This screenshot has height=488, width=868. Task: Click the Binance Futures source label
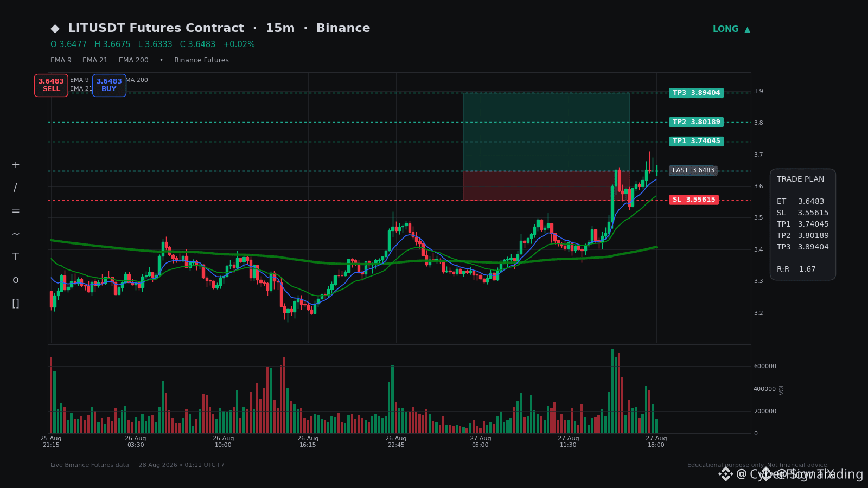[201, 60]
